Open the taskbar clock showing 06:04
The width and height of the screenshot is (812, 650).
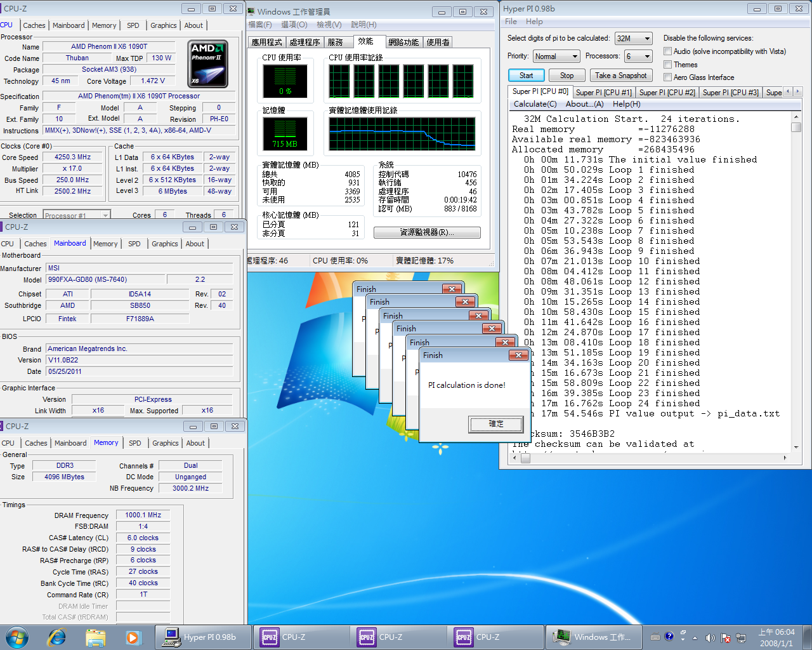[776, 637]
